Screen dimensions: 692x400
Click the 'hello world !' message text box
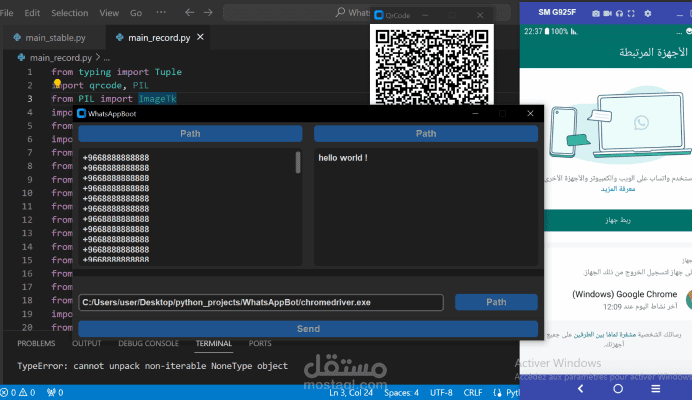click(x=426, y=207)
